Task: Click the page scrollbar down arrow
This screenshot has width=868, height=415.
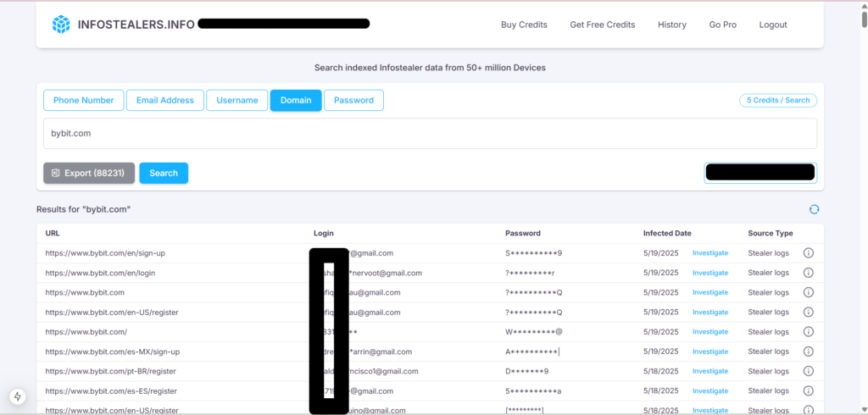Action: tap(864, 410)
